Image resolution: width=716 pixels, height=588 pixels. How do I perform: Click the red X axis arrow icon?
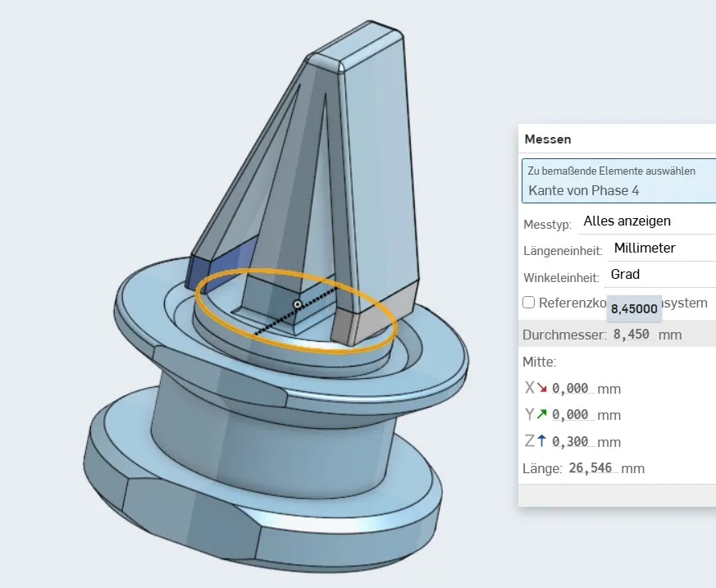pyautogui.click(x=542, y=388)
